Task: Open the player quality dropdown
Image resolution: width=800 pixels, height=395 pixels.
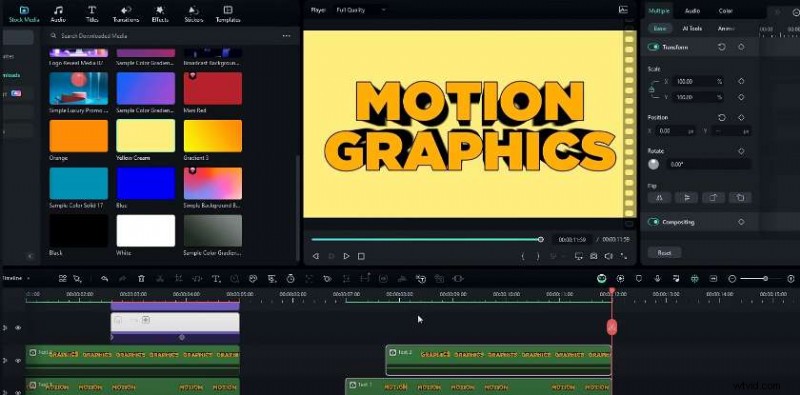Action: 361,10
